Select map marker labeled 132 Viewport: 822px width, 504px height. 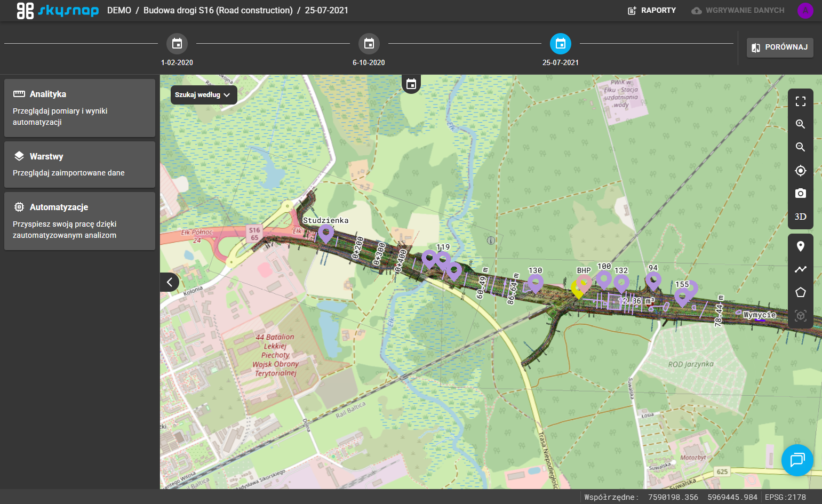tap(621, 283)
